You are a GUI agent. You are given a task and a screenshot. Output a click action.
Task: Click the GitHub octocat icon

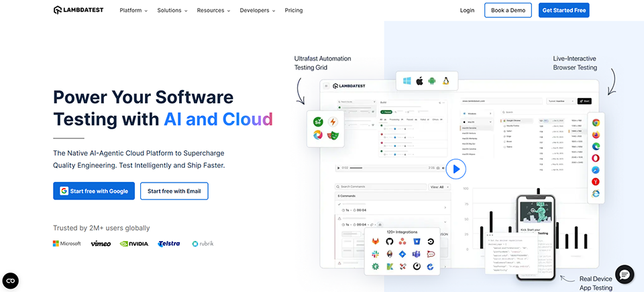[389, 242]
